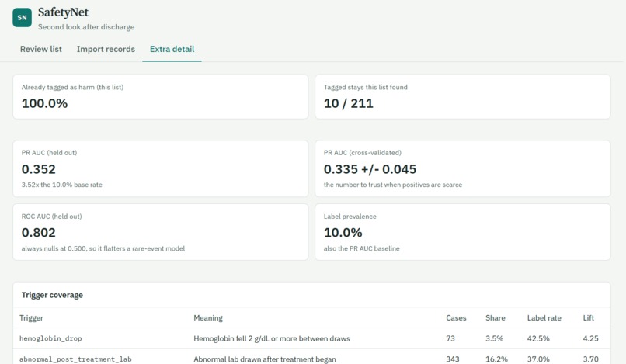The image size is (626, 364).
Task: Click the SN SafetyNet logo icon
Action: 22,18
